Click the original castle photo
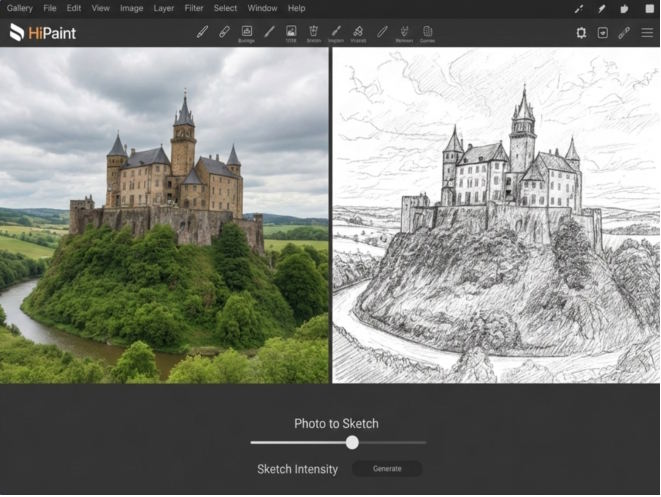 tap(164, 215)
